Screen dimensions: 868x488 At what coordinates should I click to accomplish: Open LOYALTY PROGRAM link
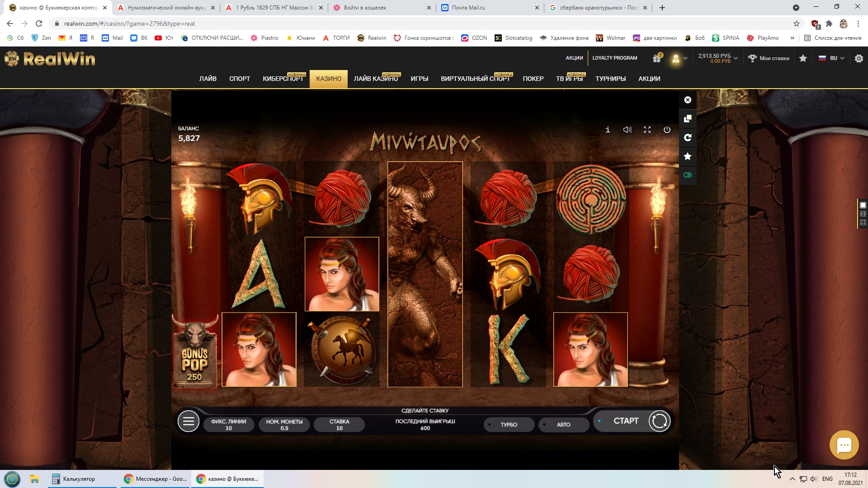pos(615,58)
